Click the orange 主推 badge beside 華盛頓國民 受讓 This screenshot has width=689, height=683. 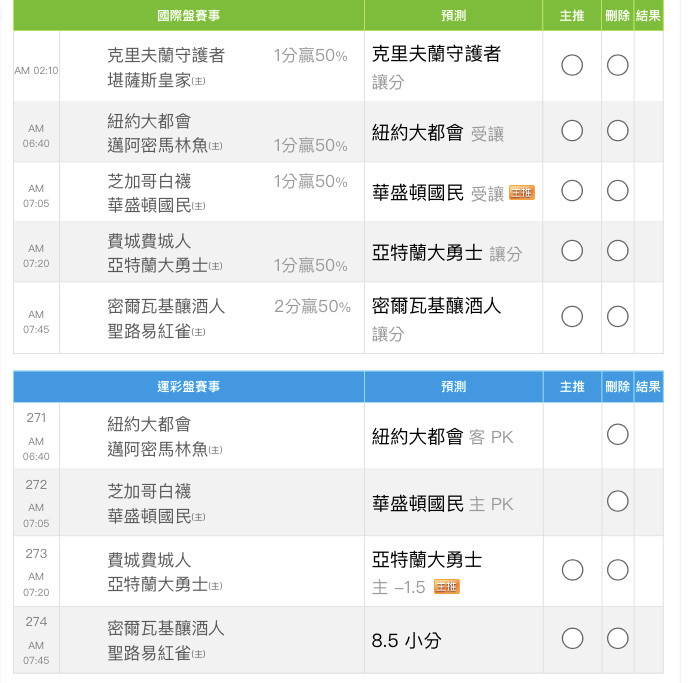coord(522,193)
